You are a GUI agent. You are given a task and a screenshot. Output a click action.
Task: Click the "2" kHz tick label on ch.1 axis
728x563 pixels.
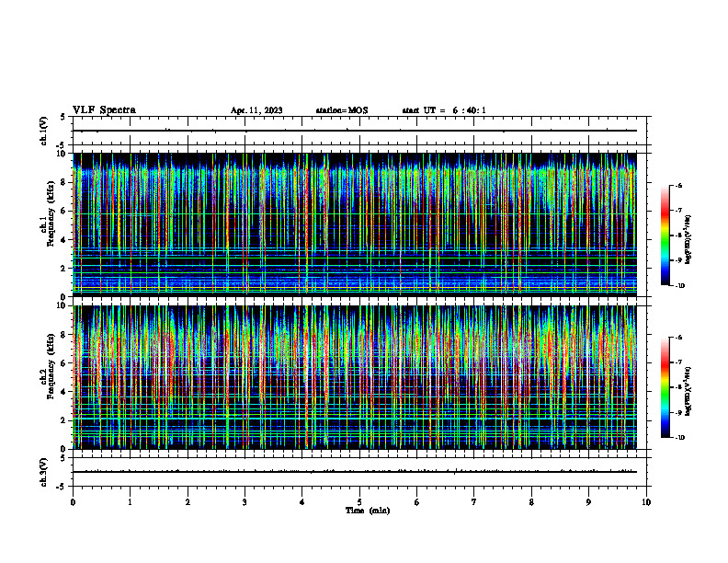click(x=64, y=269)
